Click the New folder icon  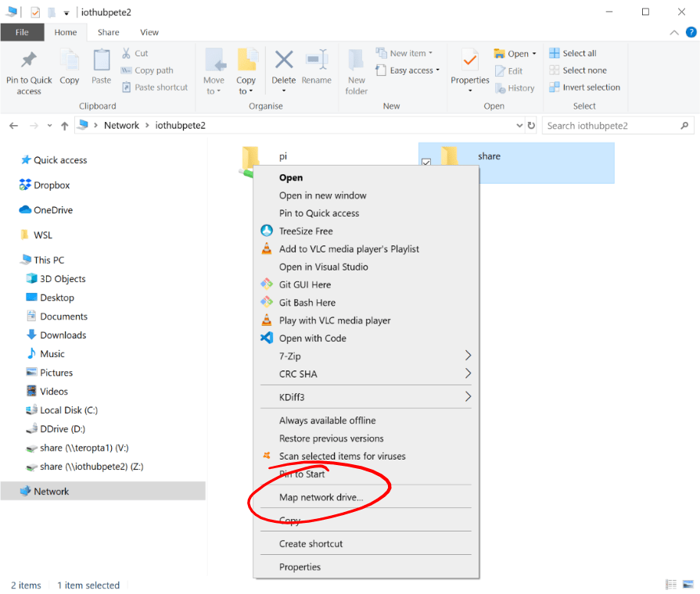[356, 60]
